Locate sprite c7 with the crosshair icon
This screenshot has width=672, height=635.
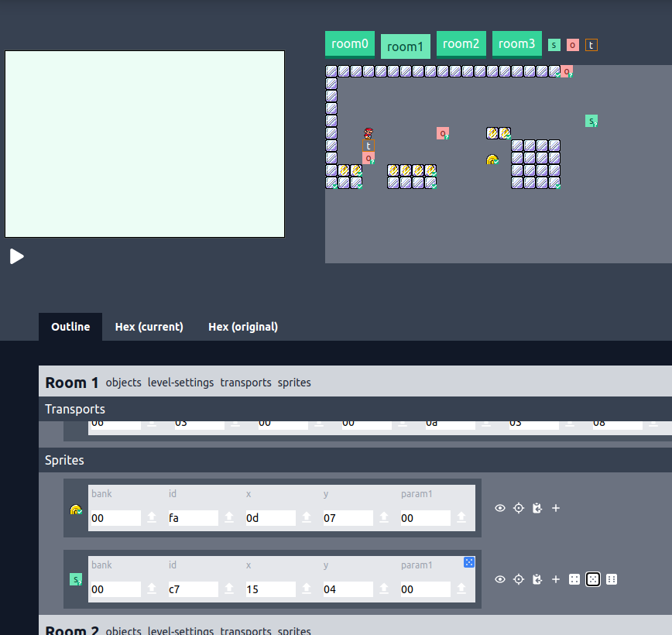[519, 579]
